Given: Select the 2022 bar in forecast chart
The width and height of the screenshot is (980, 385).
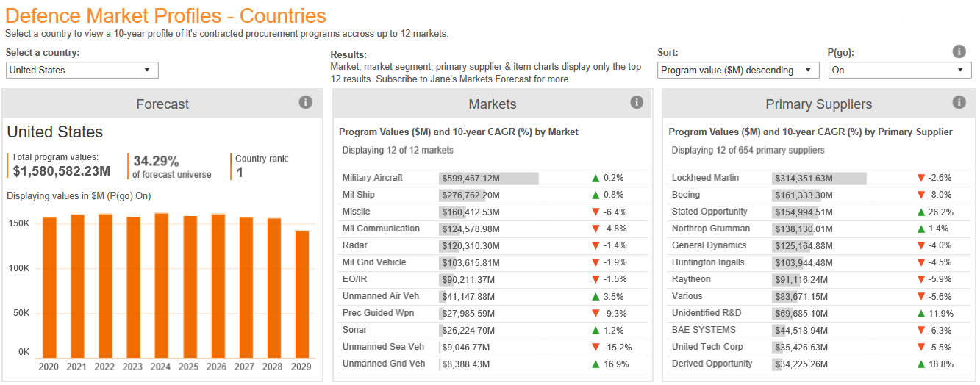Looking at the screenshot, I should [105, 285].
